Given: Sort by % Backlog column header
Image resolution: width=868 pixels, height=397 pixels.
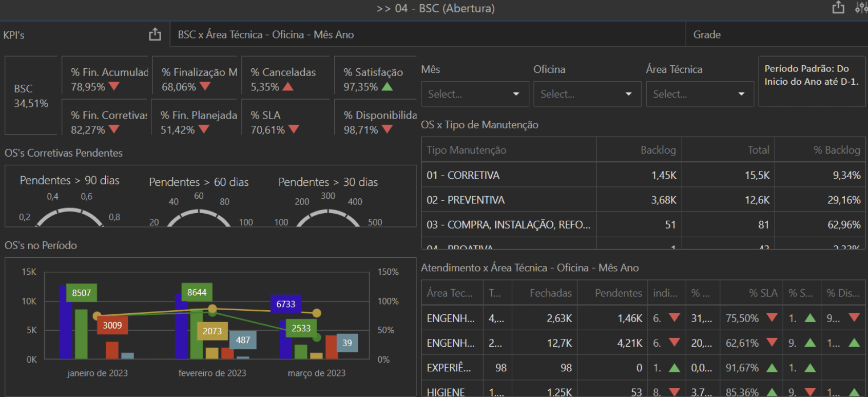Looking at the screenshot, I should coord(820,150).
